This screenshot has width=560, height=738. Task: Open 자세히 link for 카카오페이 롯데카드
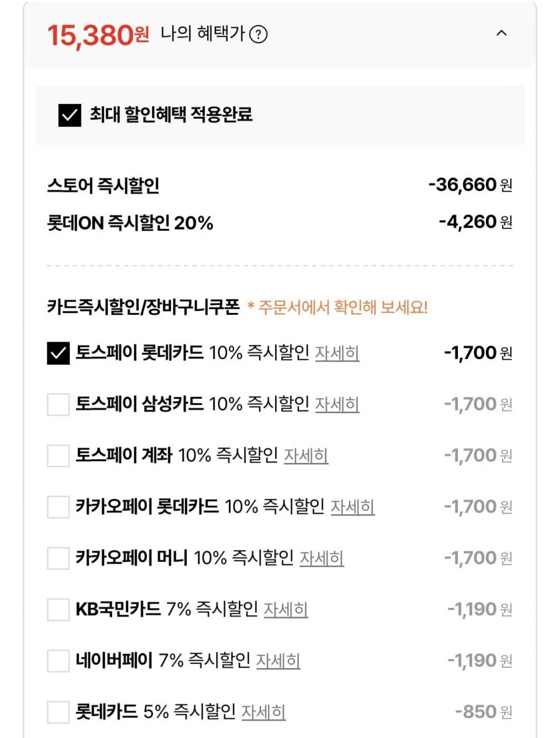pyautogui.click(x=352, y=507)
